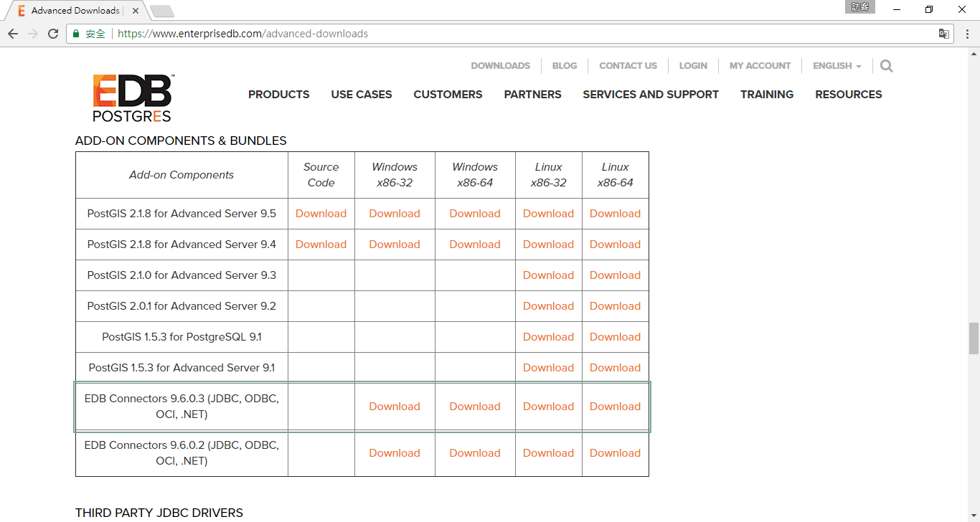Image resolution: width=980 pixels, height=522 pixels.
Task: Download EDB Connectors 9.6.0.2 Windows x86-64
Action: pyautogui.click(x=475, y=453)
